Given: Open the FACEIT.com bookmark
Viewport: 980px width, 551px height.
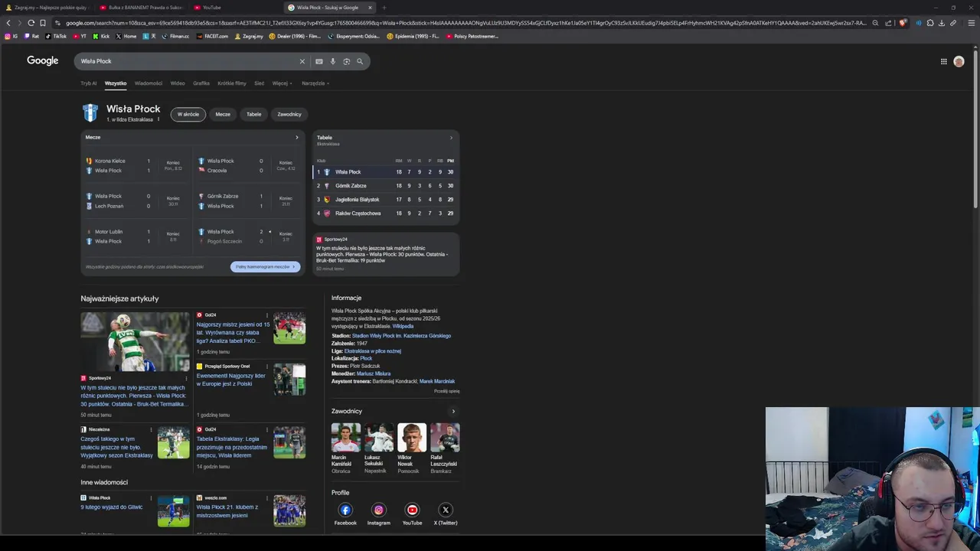Looking at the screenshot, I should pyautogui.click(x=212, y=36).
